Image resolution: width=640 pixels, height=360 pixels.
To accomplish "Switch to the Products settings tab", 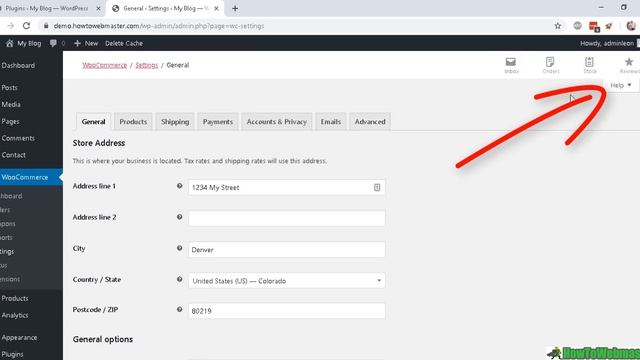I will point(133,122).
